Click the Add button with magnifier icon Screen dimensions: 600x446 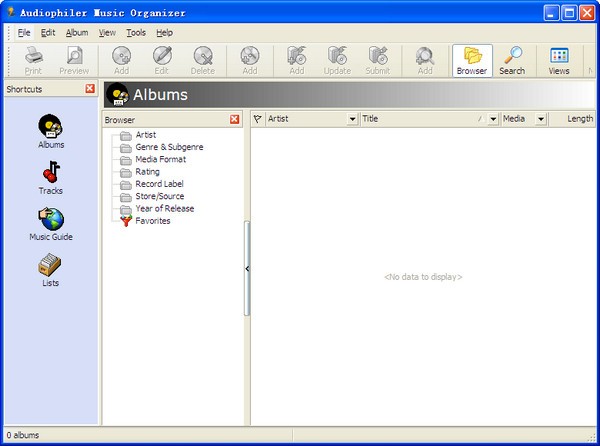tap(425, 61)
